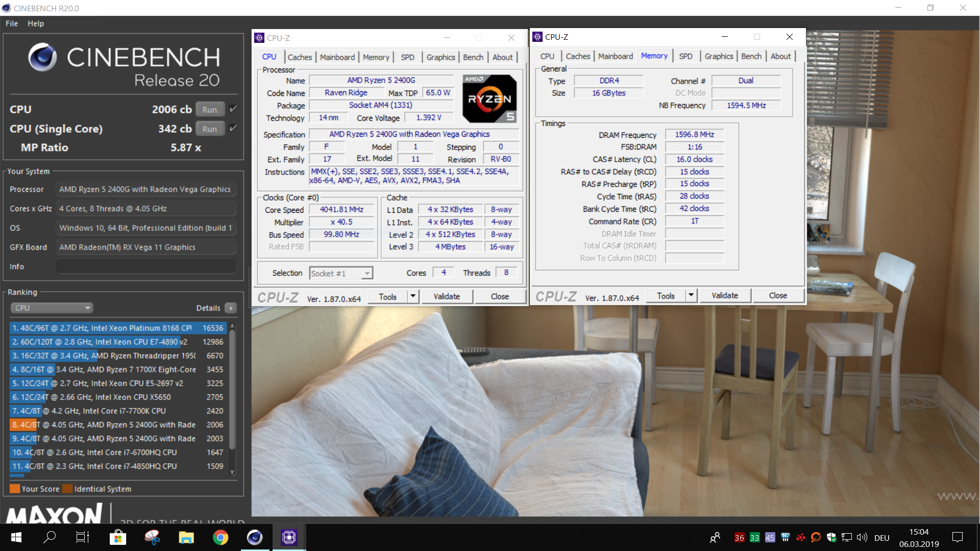The image size is (980, 551).
Task: Open Task View on taskbar
Action: 83,537
